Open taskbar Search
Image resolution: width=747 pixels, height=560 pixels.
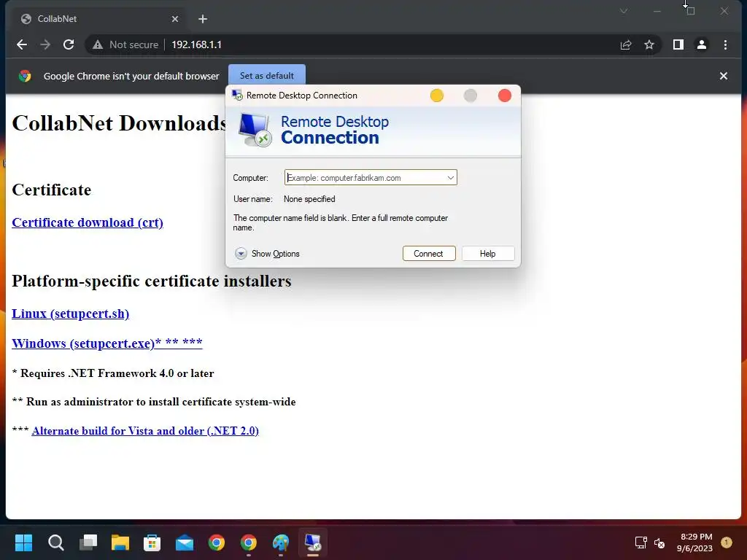coord(55,542)
